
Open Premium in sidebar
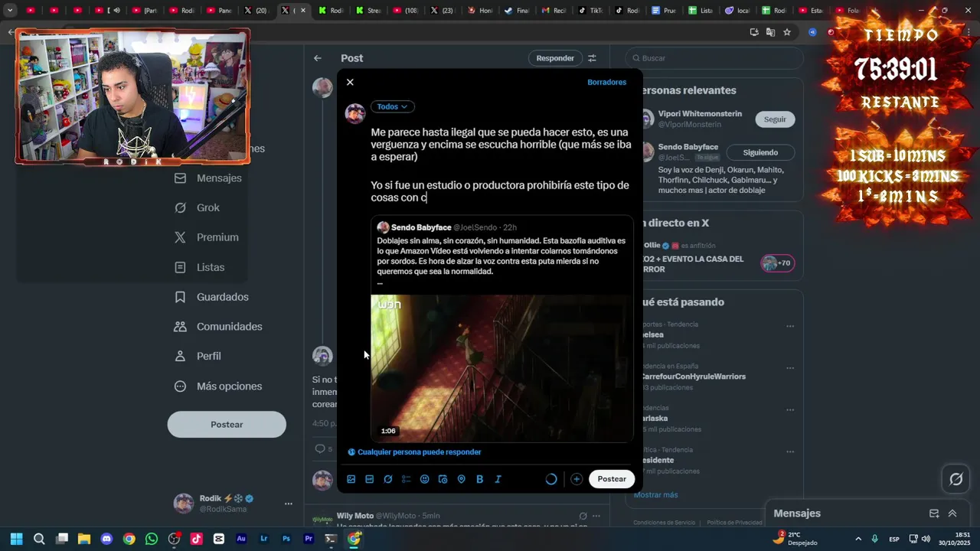(x=206, y=237)
